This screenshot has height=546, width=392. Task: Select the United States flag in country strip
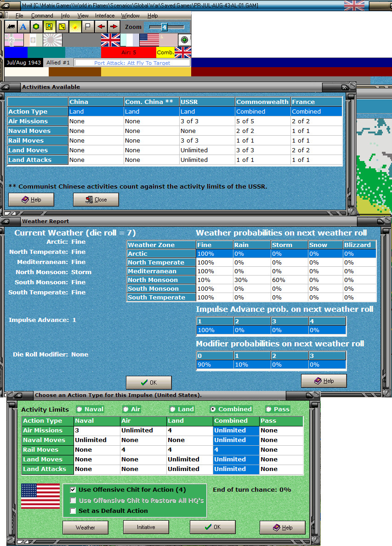(x=149, y=40)
